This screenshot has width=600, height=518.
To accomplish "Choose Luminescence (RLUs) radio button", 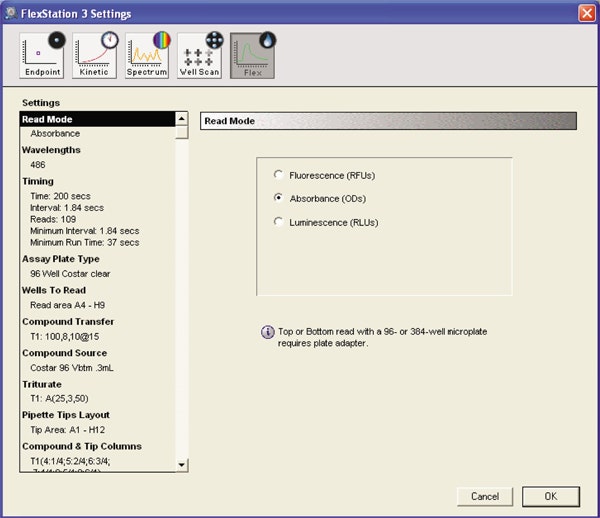I will (x=278, y=222).
